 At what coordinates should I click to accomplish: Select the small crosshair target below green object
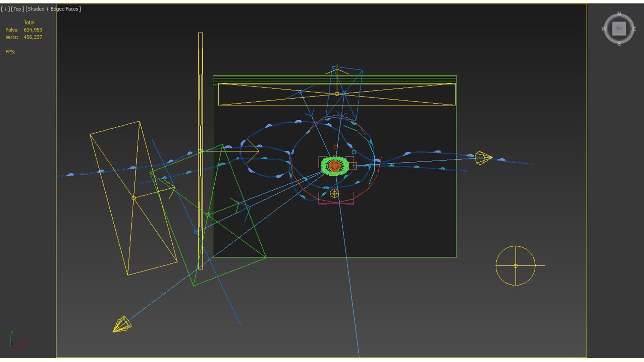pyautogui.click(x=334, y=193)
